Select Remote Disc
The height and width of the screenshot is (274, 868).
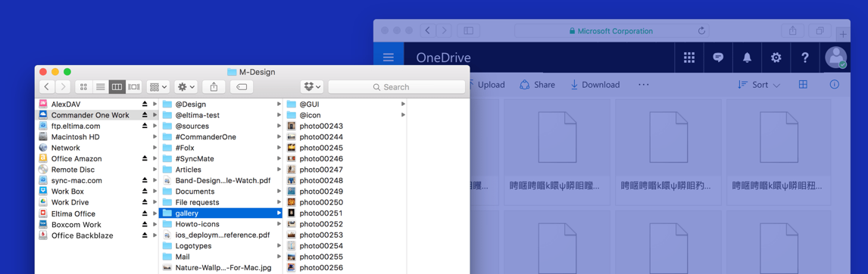pos(73,170)
